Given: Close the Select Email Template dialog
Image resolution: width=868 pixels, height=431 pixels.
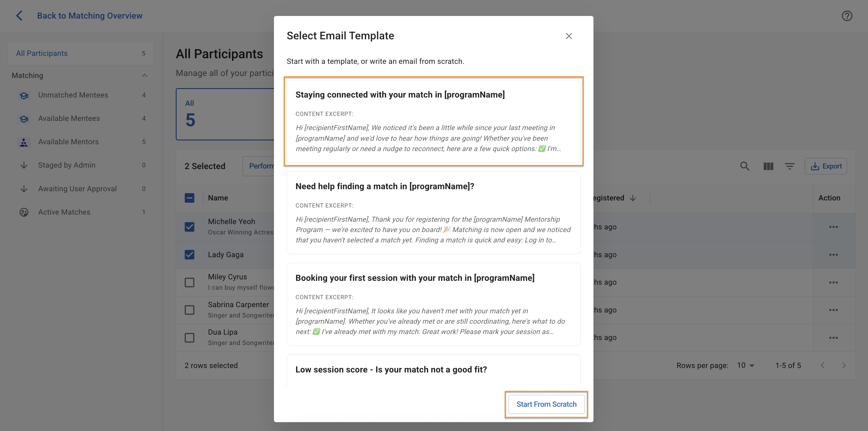Looking at the screenshot, I should click(x=568, y=36).
